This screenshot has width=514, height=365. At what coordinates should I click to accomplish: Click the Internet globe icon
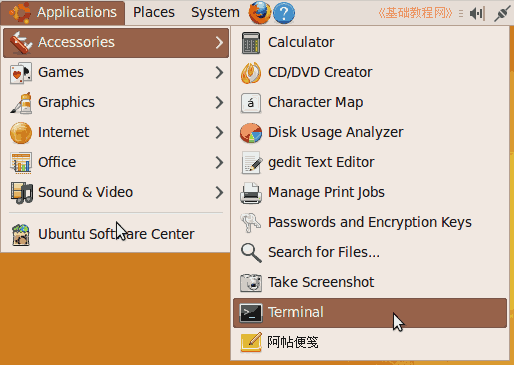(21, 133)
